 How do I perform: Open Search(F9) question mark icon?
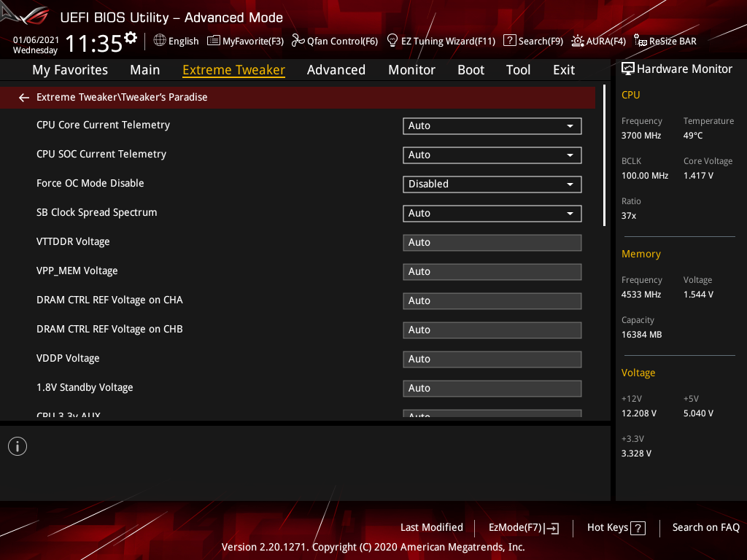tap(509, 41)
